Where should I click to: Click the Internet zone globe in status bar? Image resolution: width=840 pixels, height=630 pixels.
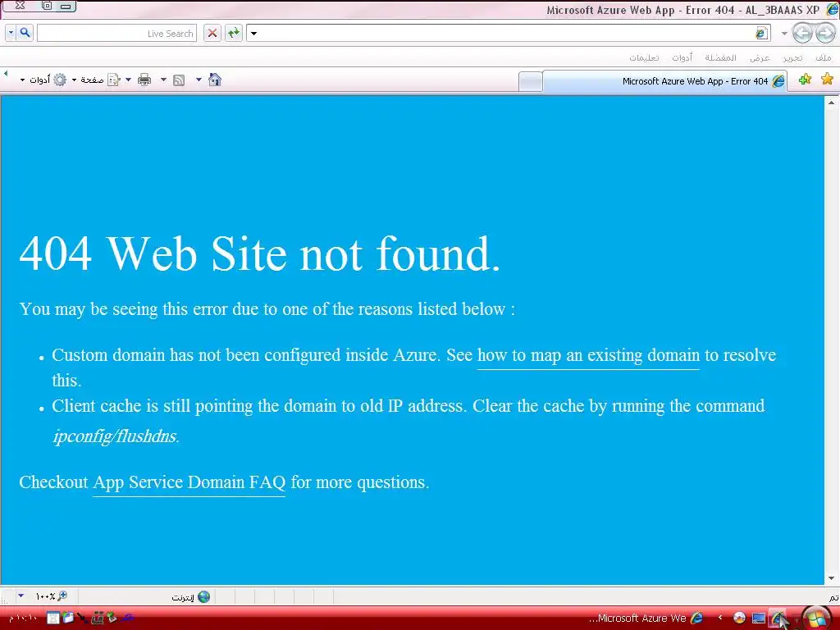tap(203, 597)
